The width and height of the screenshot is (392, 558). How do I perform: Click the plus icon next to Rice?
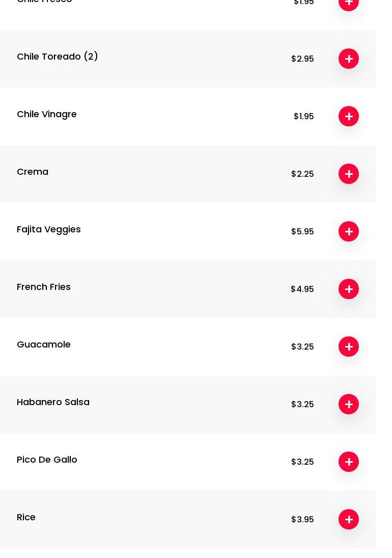coord(349,519)
